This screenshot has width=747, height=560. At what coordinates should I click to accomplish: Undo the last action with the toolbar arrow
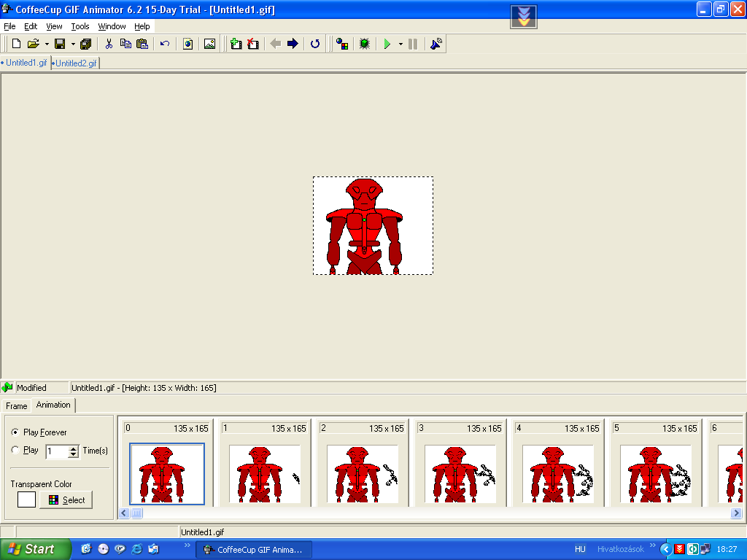165,44
